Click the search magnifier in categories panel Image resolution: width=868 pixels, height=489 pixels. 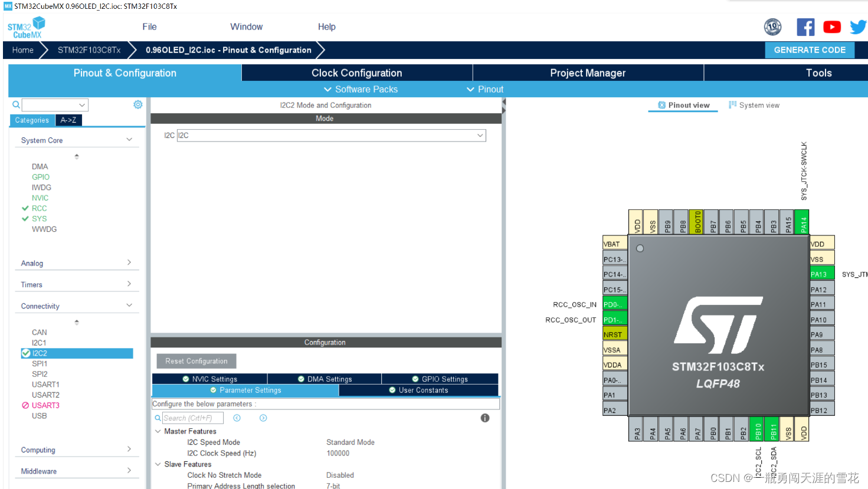click(17, 104)
